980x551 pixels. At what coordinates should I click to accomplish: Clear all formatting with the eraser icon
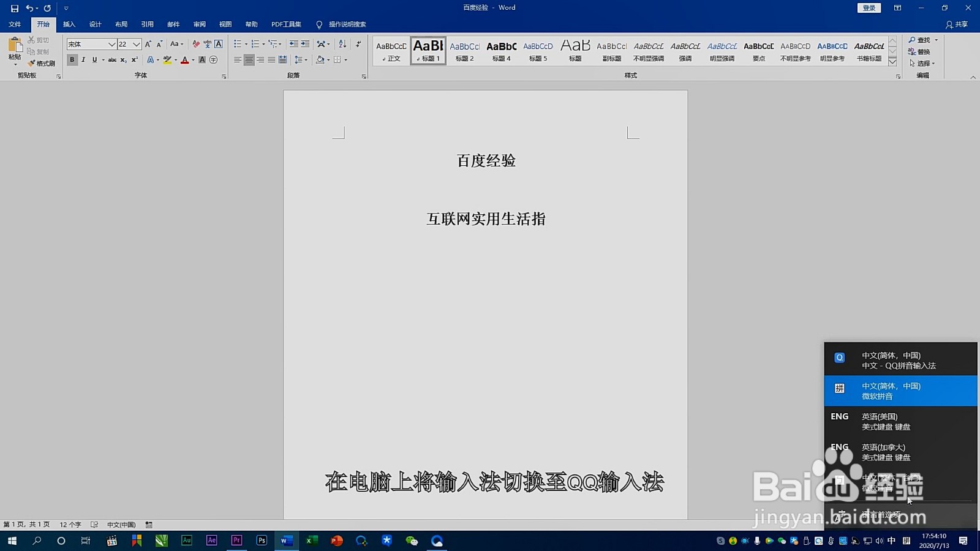196,44
